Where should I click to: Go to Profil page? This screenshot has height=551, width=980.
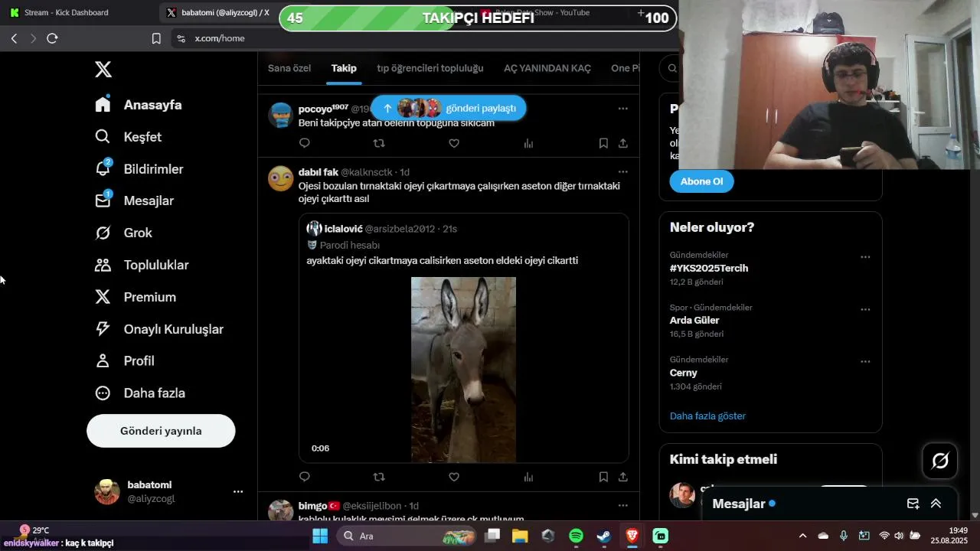pyautogui.click(x=124, y=360)
